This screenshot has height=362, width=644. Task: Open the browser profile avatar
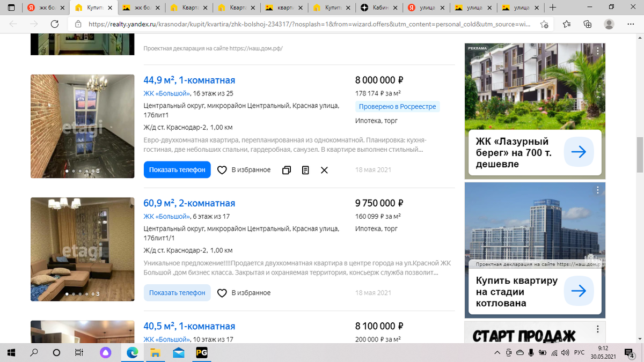[609, 24]
